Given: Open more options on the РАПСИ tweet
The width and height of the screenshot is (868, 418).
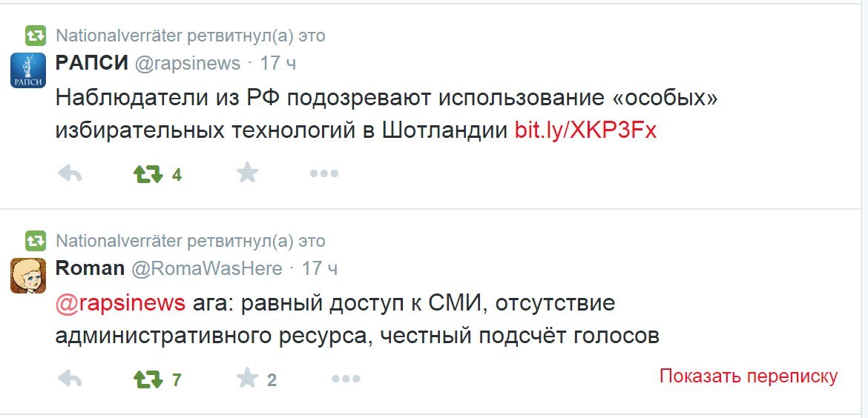Looking at the screenshot, I should pyautogui.click(x=324, y=173).
